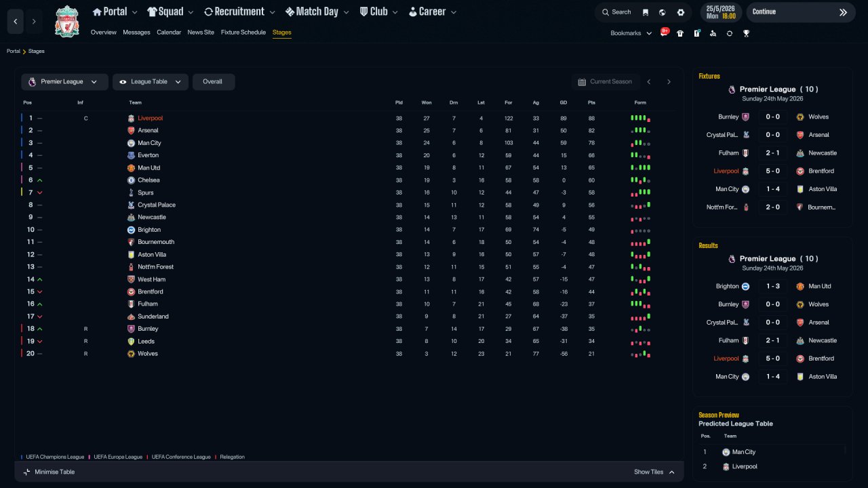
Task: Select Arsenal team name in the league table
Action: tap(148, 131)
